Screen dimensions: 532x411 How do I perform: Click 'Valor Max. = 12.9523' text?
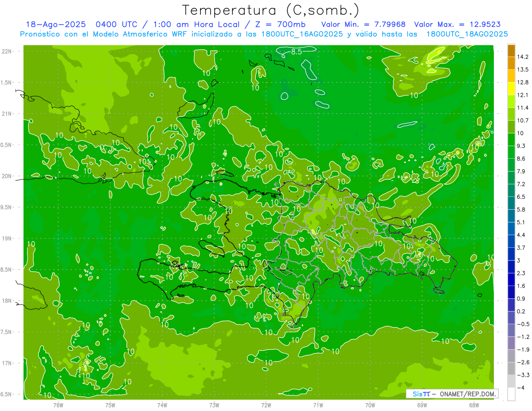tap(457, 24)
